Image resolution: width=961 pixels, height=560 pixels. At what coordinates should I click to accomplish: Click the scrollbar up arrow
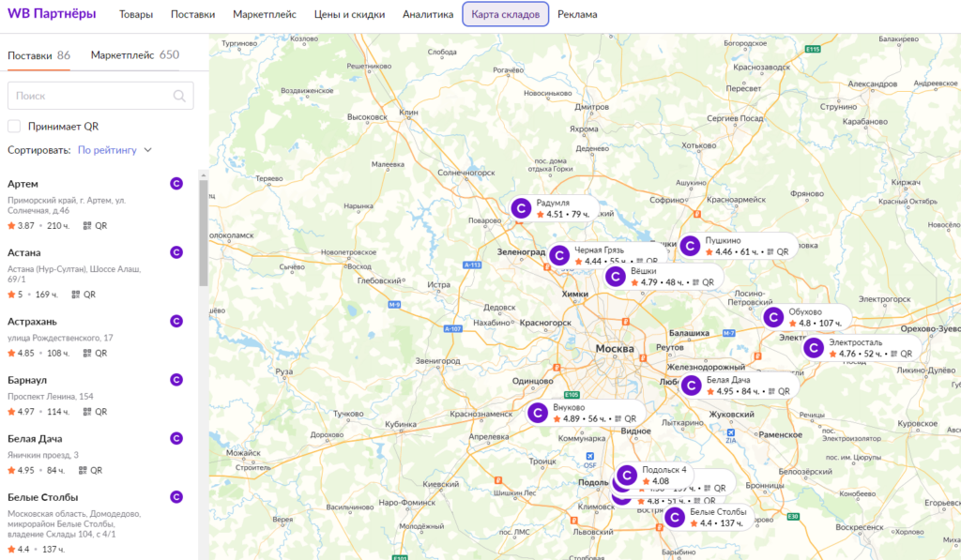[204, 175]
